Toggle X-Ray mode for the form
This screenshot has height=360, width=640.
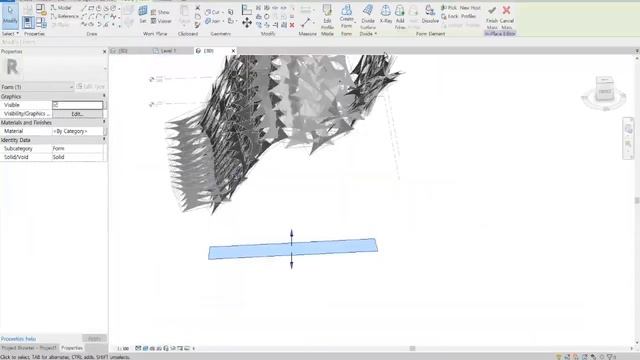pyautogui.click(x=386, y=14)
